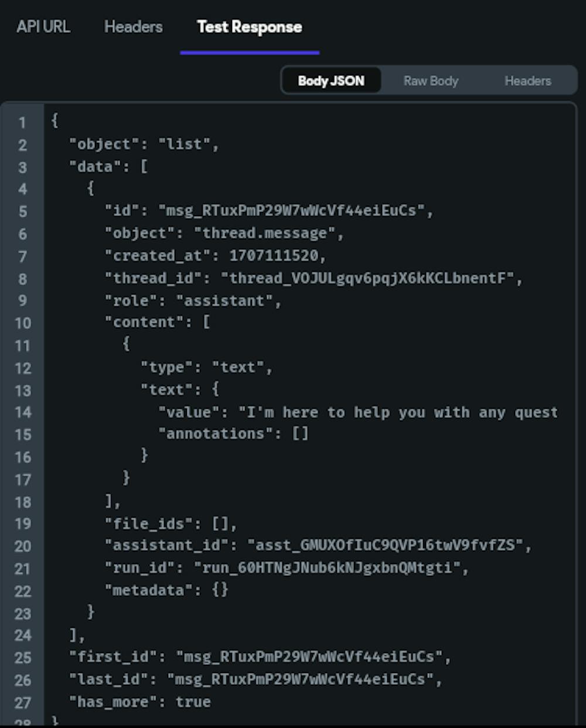Switch to the API URL tab

pyautogui.click(x=42, y=27)
